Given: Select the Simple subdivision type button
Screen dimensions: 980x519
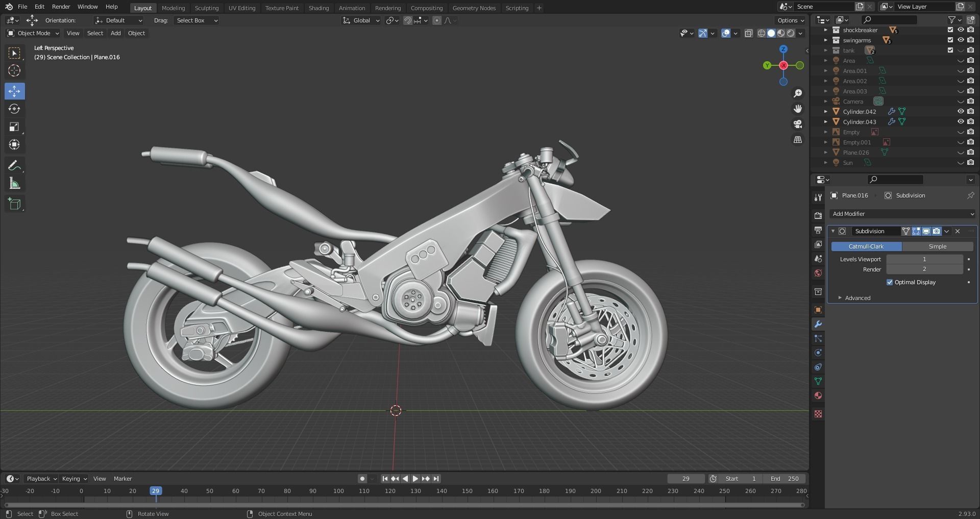Looking at the screenshot, I should click(x=938, y=246).
